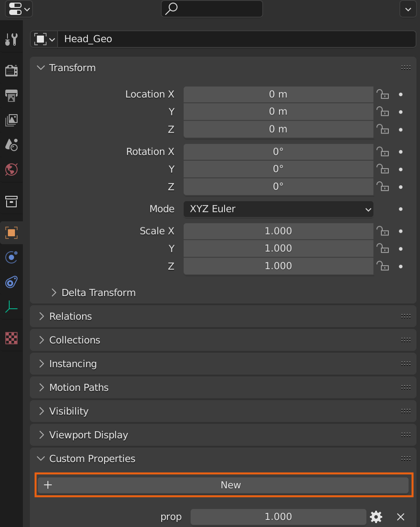Remove the prop custom property
Screen dimensions: 420x527
(400, 517)
